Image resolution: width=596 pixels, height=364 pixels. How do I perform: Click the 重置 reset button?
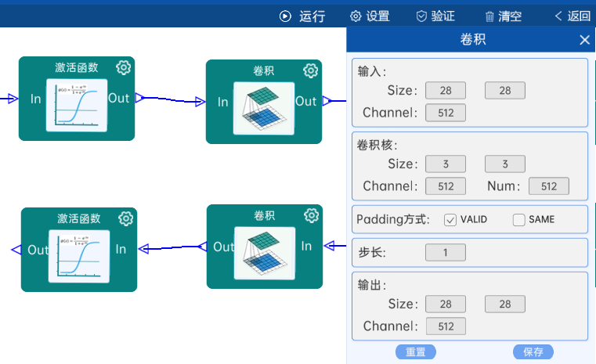pos(415,351)
